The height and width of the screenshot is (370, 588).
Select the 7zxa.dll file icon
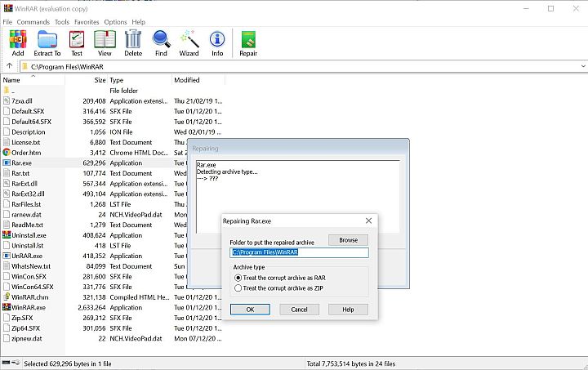point(7,100)
